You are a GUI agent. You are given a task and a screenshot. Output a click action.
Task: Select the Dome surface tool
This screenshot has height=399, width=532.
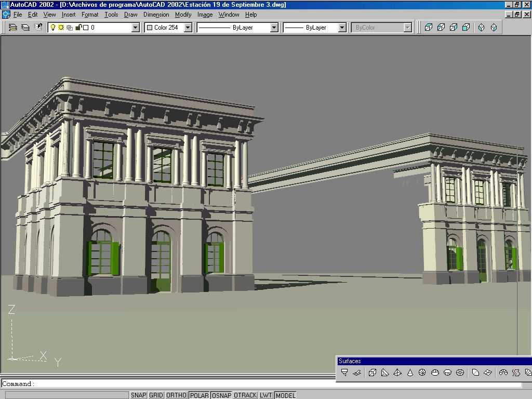(x=435, y=373)
